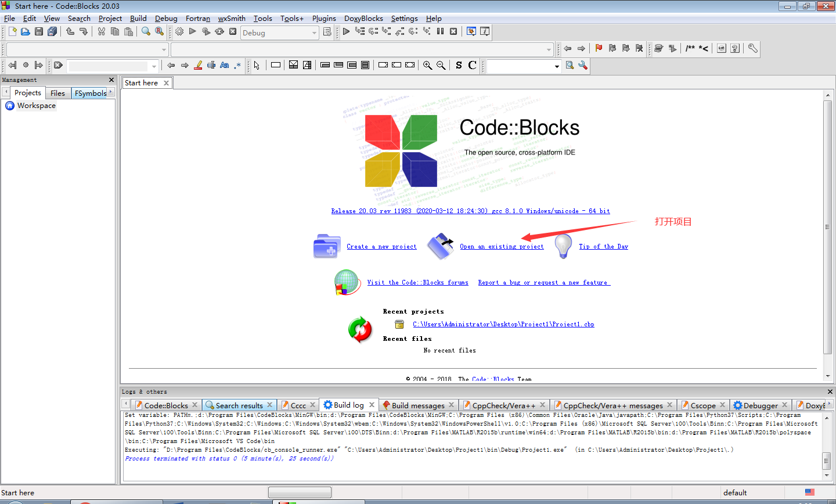Abort the build with the red stop icon
The height and width of the screenshot is (504, 836).
[x=233, y=32]
